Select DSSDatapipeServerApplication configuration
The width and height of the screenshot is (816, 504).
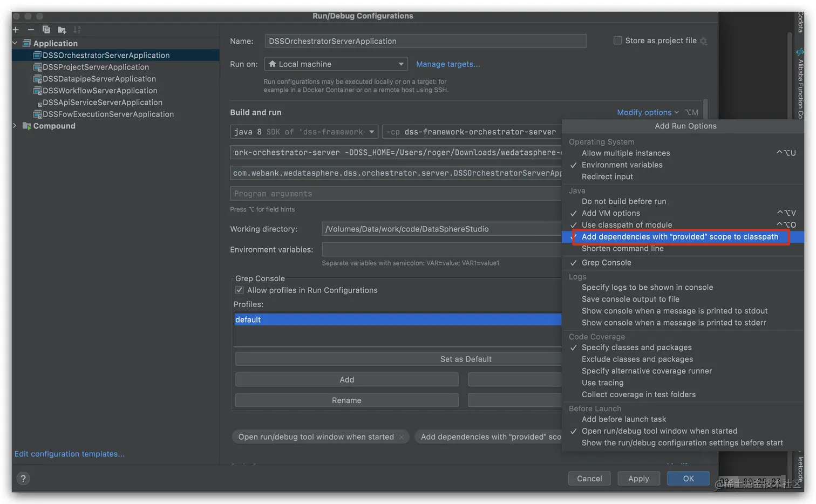tap(99, 79)
